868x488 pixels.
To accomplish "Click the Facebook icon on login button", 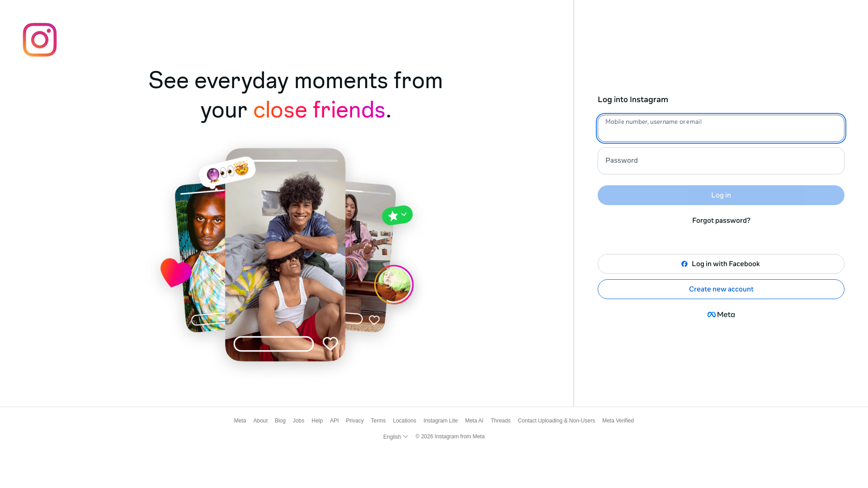I will click(684, 264).
